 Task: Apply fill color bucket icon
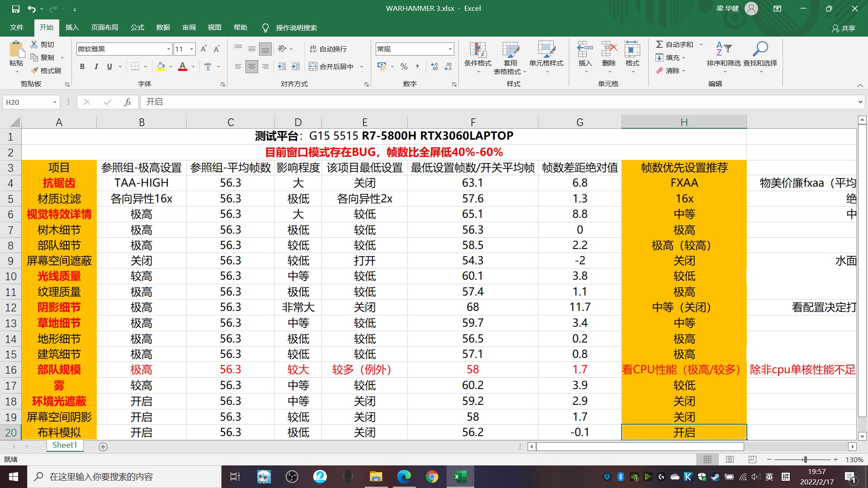point(160,66)
